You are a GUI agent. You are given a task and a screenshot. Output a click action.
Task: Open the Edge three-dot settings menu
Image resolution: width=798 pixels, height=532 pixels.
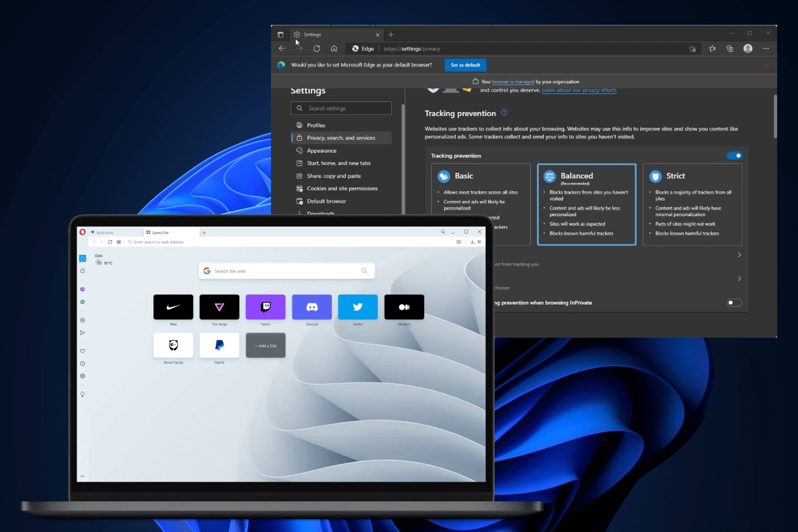tap(766, 49)
